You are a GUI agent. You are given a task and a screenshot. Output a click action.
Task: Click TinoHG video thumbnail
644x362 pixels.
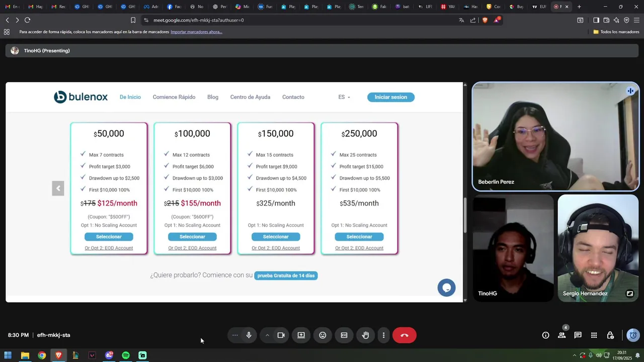click(513, 248)
